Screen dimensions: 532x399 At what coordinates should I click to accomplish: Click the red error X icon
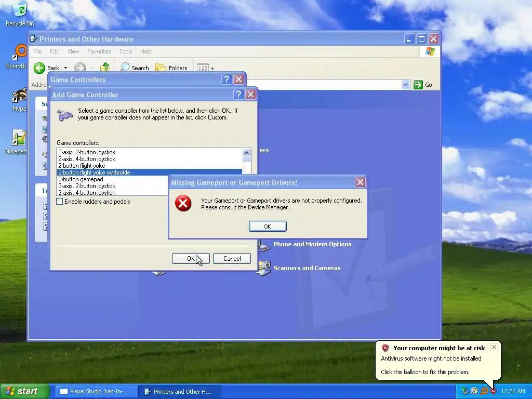click(183, 204)
